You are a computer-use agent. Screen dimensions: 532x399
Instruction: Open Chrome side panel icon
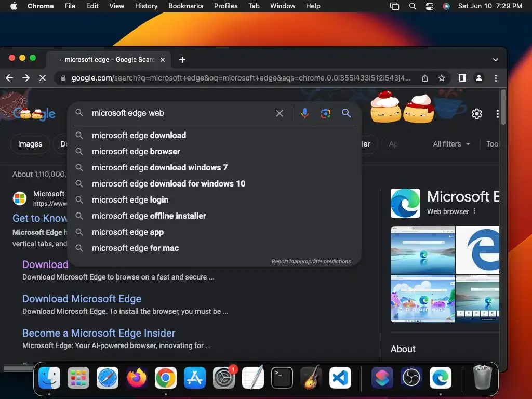tap(462, 78)
